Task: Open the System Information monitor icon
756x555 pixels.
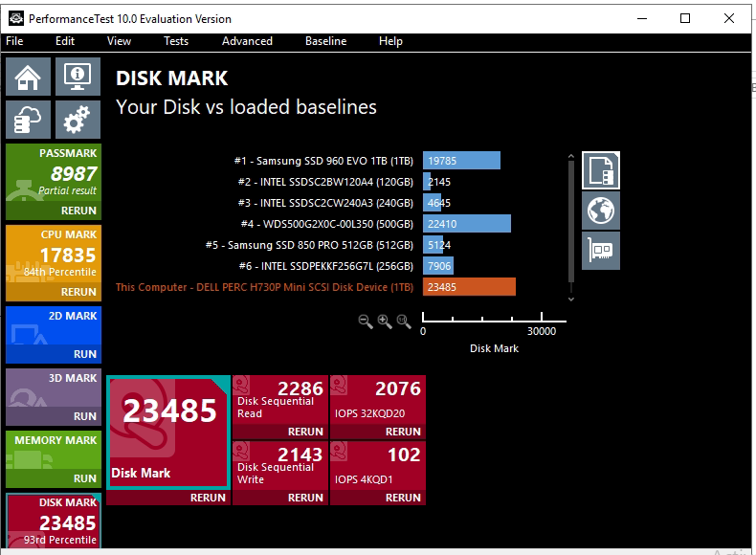Action: click(78, 77)
